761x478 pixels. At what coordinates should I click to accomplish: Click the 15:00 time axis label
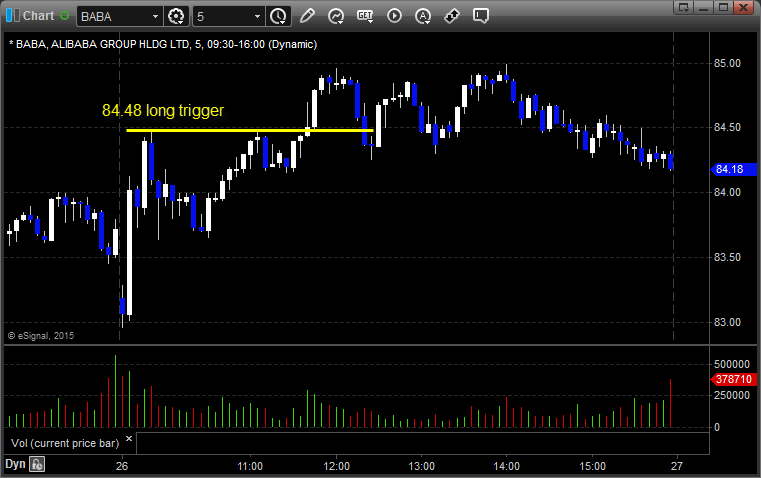click(x=593, y=466)
